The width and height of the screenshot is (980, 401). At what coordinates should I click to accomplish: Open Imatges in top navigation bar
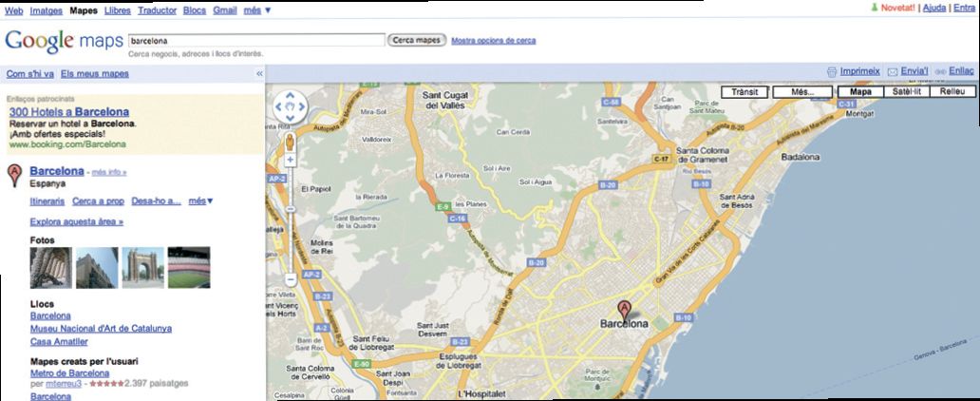[x=47, y=9]
